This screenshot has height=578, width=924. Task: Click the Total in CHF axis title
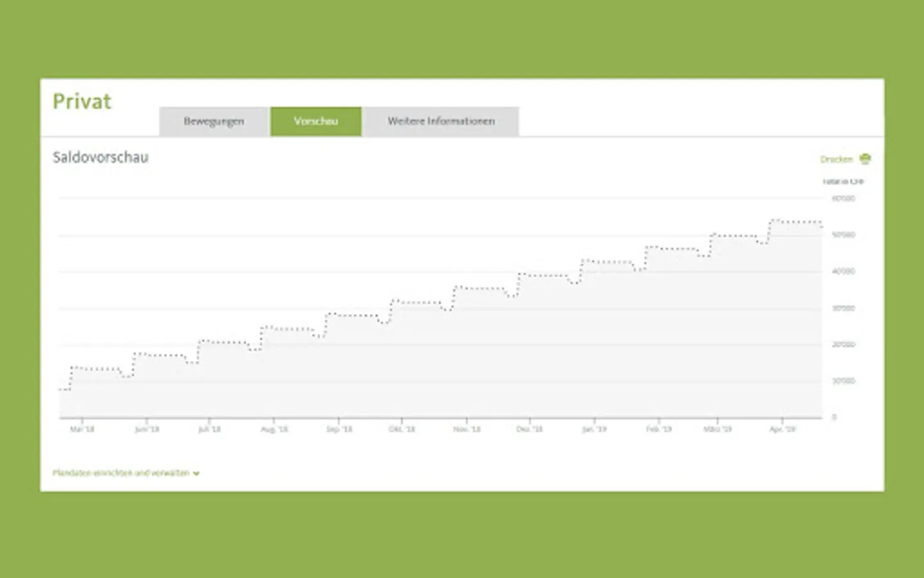(843, 182)
